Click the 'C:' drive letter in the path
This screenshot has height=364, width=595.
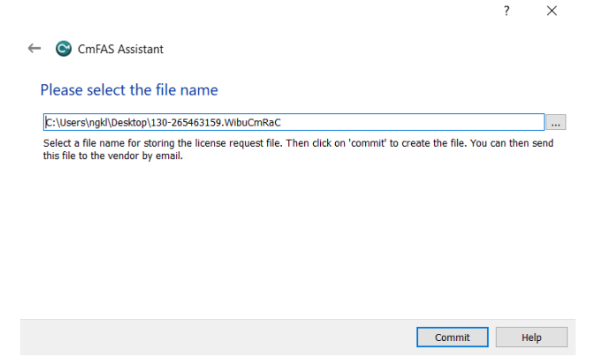(50, 123)
